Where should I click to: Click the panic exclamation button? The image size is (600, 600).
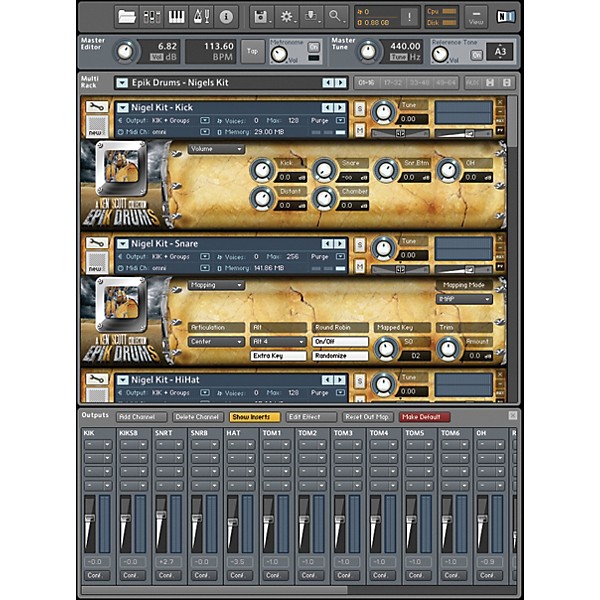(x=409, y=17)
